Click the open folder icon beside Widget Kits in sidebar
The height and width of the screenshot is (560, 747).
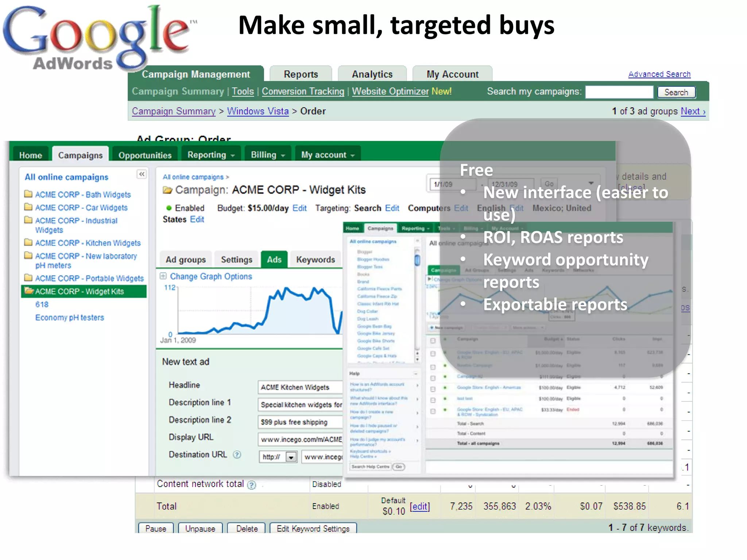29,291
